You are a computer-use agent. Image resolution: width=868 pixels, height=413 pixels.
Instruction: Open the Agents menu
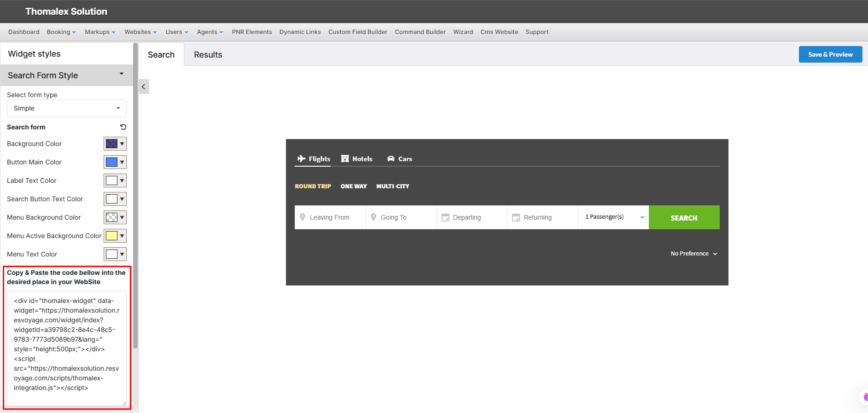tap(210, 32)
